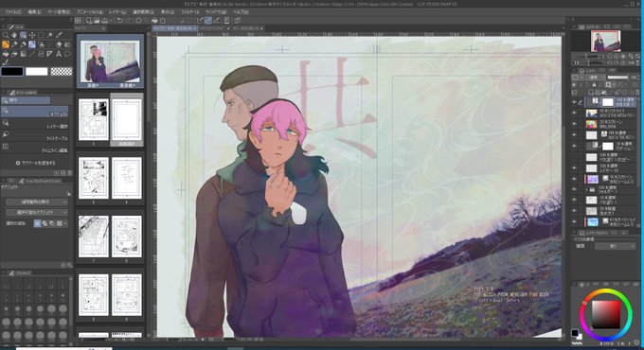644x350 pixels.
Task: Select white sub color swatch
Action: click(x=37, y=71)
